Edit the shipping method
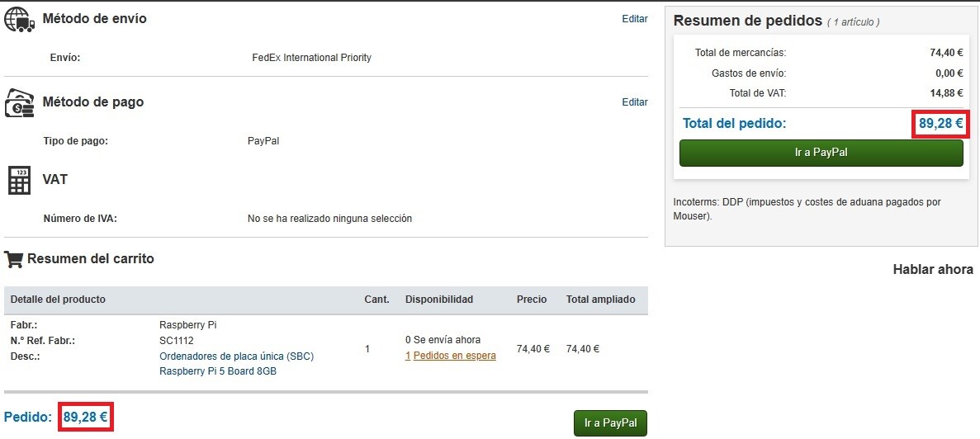This screenshot has width=980, height=439. (634, 19)
